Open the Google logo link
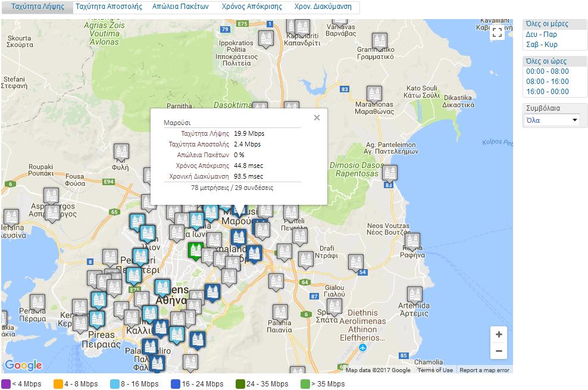Viewport: 588px width, 390px height. pyautogui.click(x=23, y=365)
